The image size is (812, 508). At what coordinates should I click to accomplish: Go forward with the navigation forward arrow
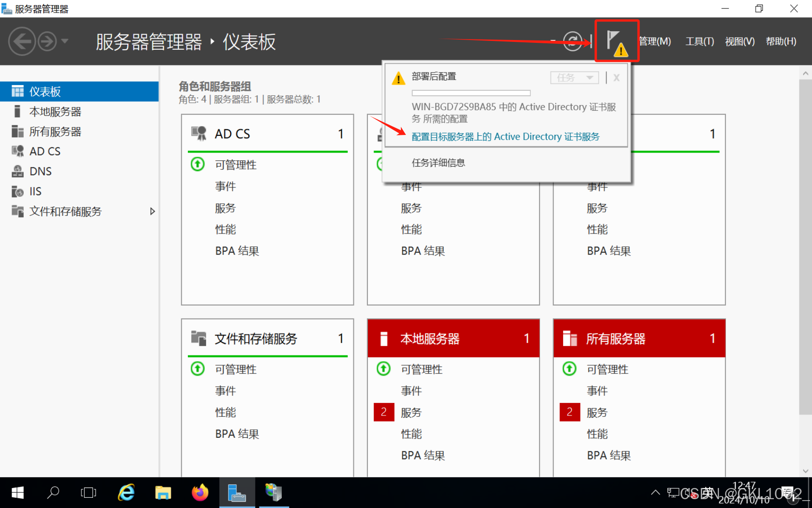[47, 41]
